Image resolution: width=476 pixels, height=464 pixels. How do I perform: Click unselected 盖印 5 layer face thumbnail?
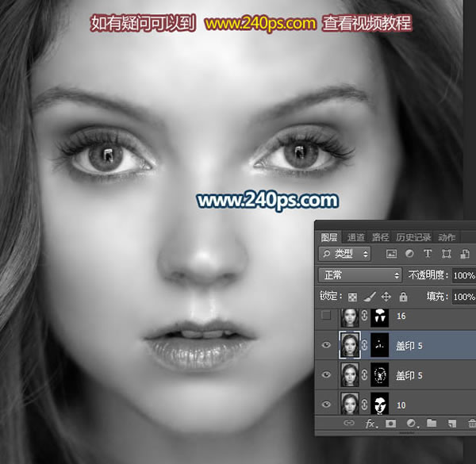[x=350, y=375]
